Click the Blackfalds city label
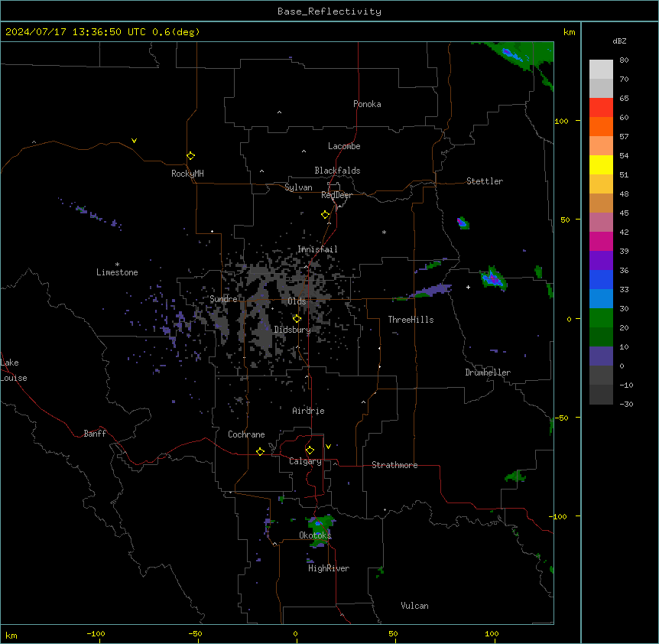 (337, 171)
